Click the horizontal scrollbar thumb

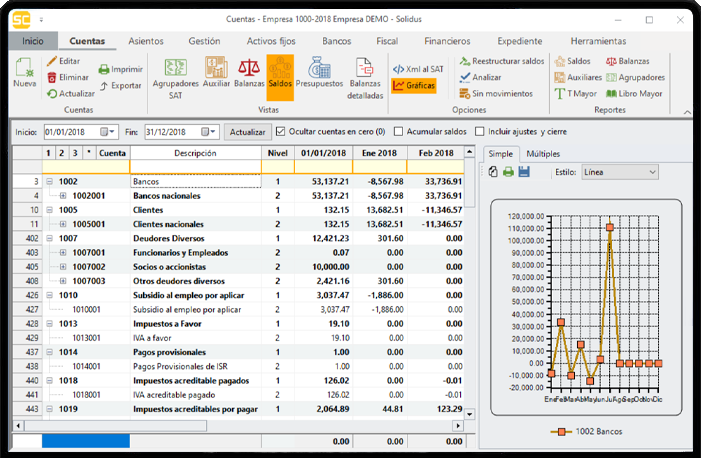click(114, 426)
